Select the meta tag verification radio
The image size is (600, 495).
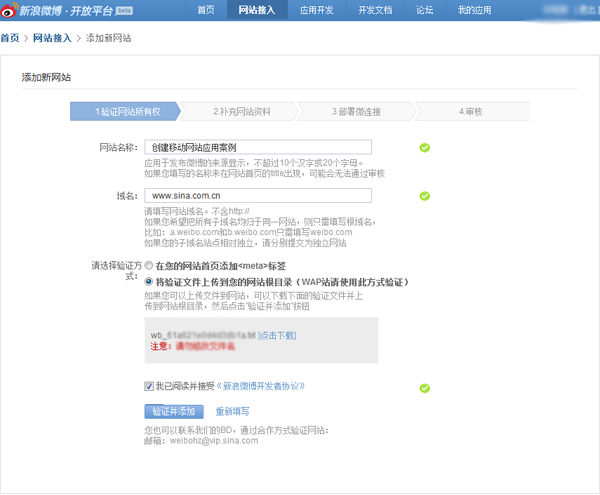tap(148, 265)
